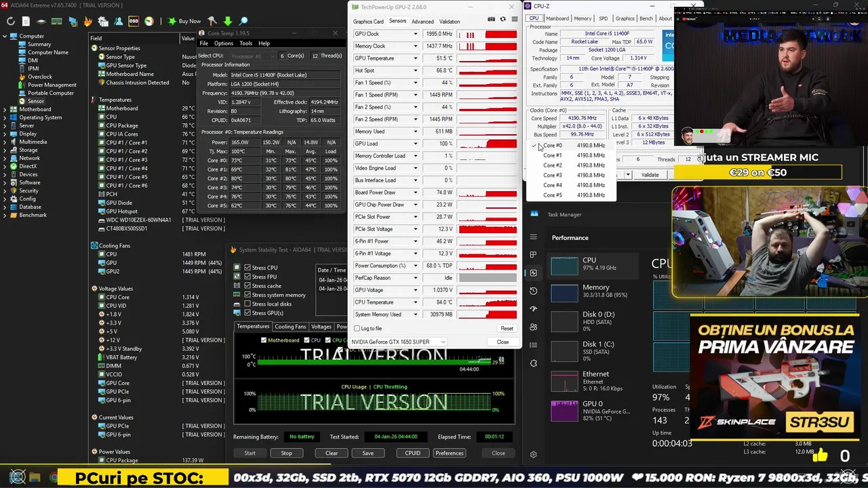The height and width of the screenshot is (488, 868).
Task: Toggle Stress CPU checkbox
Action: [248, 268]
